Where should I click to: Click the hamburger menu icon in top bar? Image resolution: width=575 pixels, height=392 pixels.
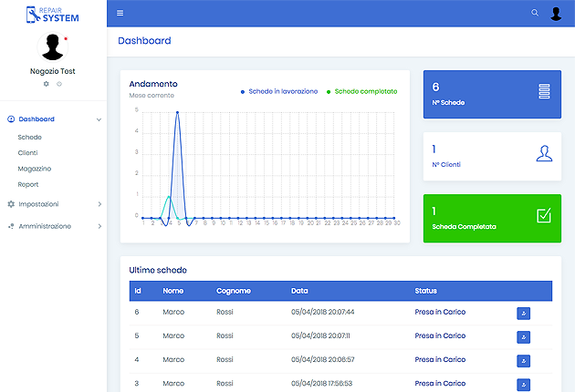pos(120,13)
